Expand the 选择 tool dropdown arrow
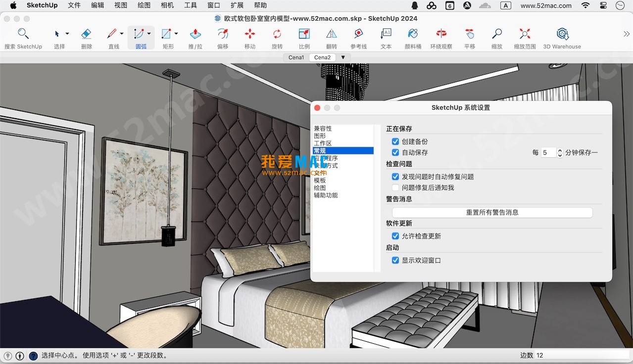This screenshot has width=633, height=364. click(67, 34)
